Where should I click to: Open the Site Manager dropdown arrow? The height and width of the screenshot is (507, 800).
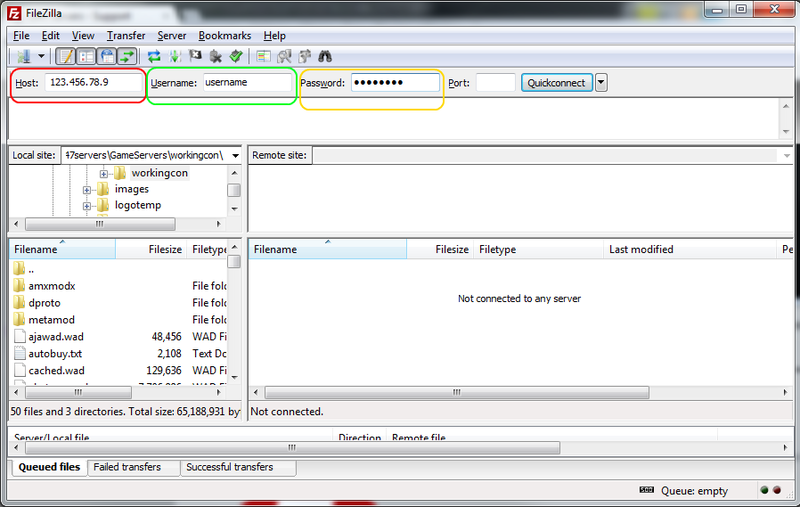click(x=41, y=56)
